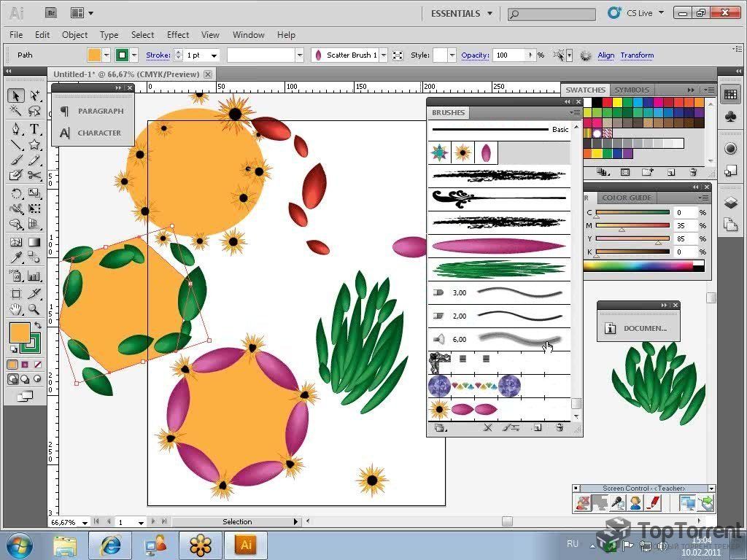The image size is (747, 560).
Task: Open the Object menu
Action: (74, 35)
